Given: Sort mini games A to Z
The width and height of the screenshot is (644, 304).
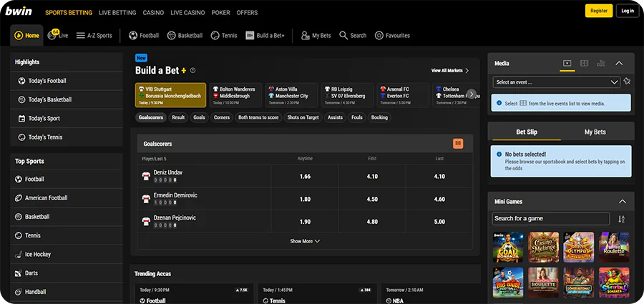Looking at the screenshot, I should point(621,219).
